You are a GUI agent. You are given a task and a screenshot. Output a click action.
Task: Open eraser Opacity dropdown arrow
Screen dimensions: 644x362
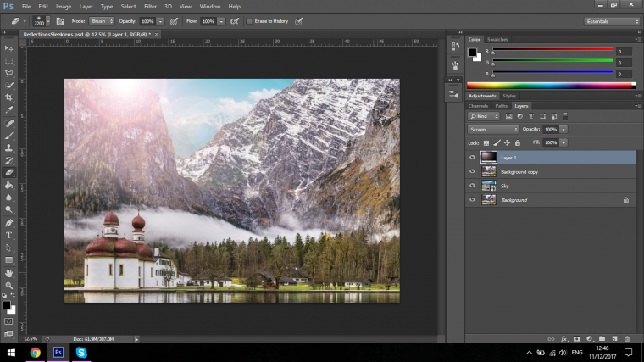pos(161,21)
